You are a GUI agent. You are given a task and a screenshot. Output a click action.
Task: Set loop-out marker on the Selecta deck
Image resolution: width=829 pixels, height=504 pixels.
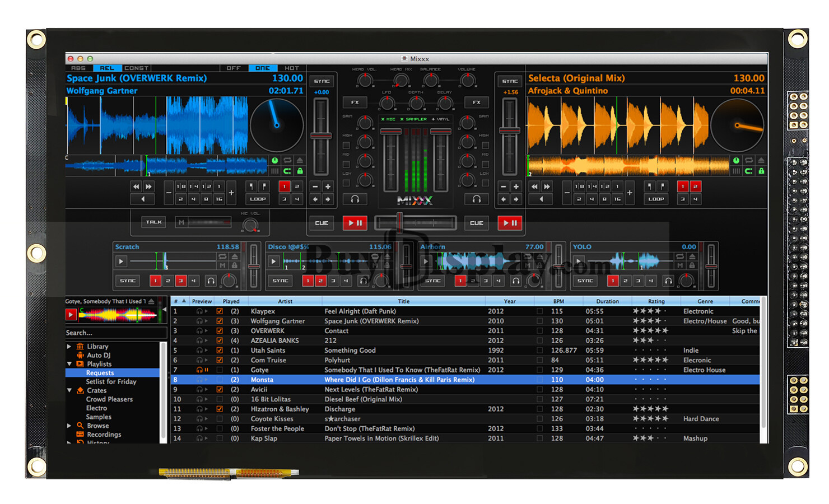(662, 186)
